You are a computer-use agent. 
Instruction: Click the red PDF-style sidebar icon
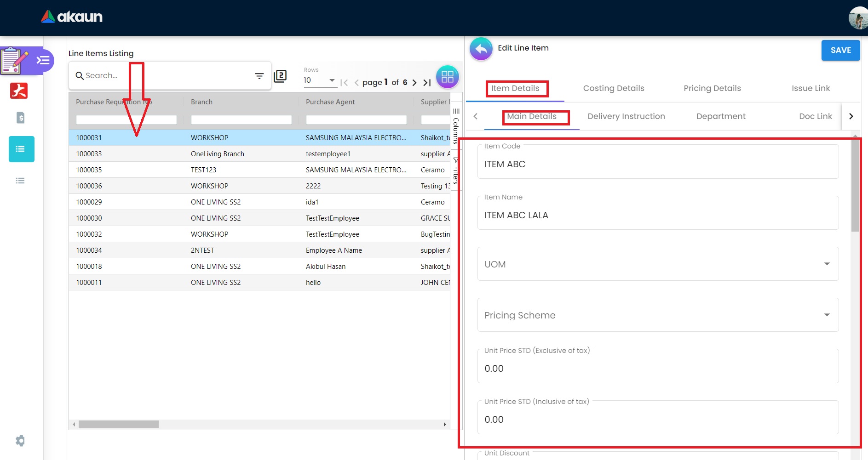19,91
